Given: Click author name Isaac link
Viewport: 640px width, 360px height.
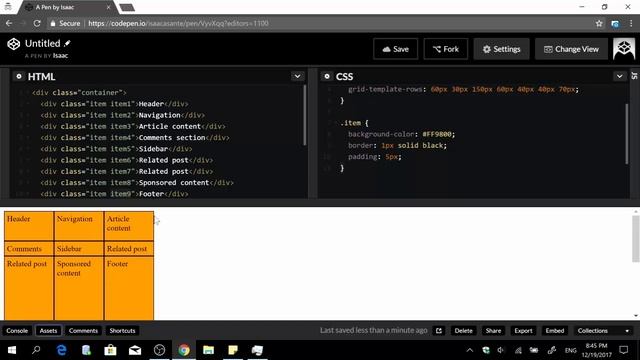Looking at the screenshot, I should click(60, 56).
